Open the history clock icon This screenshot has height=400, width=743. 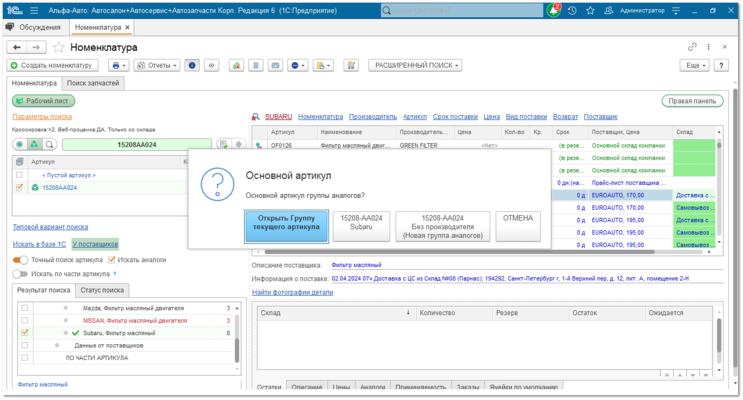(x=572, y=10)
